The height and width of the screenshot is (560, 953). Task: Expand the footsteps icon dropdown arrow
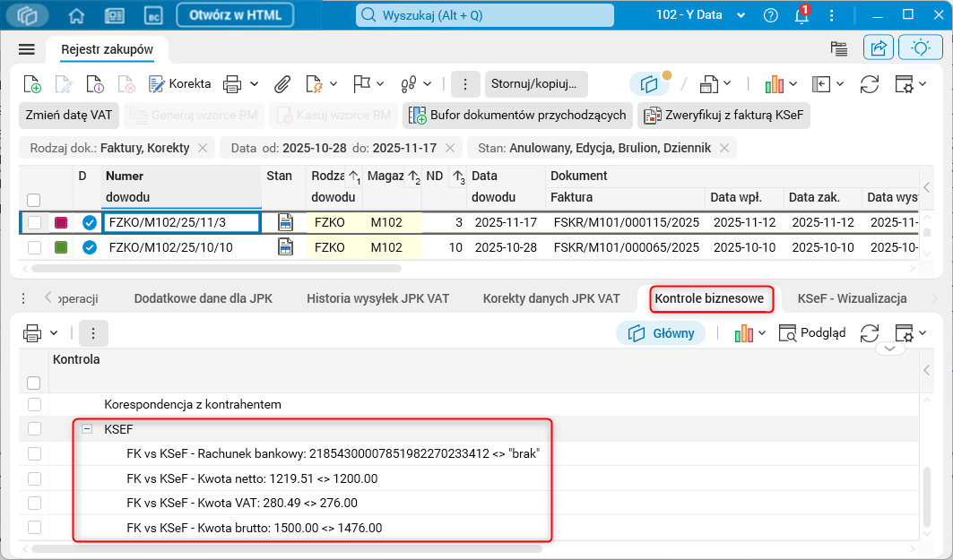(428, 84)
